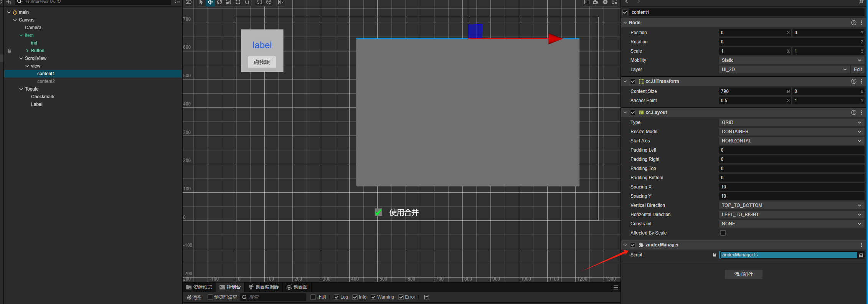Click the Spacing X input field
Screen dimensions: 868x304
click(x=791, y=187)
